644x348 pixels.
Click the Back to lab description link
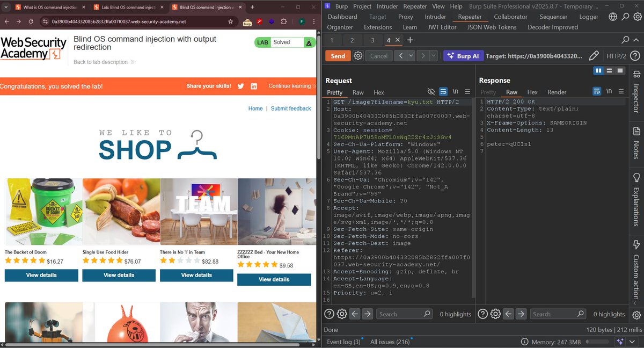tap(104, 62)
